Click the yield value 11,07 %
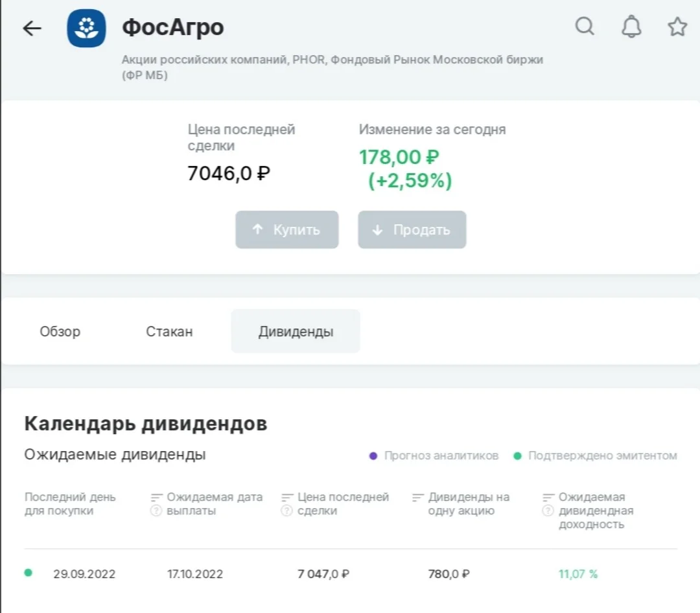The image size is (700, 613). coord(577,573)
